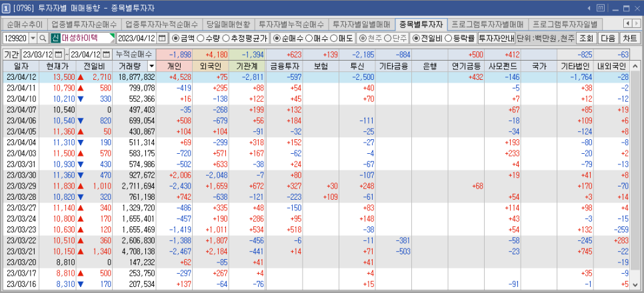Select the 수량 radio option

point(208,39)
